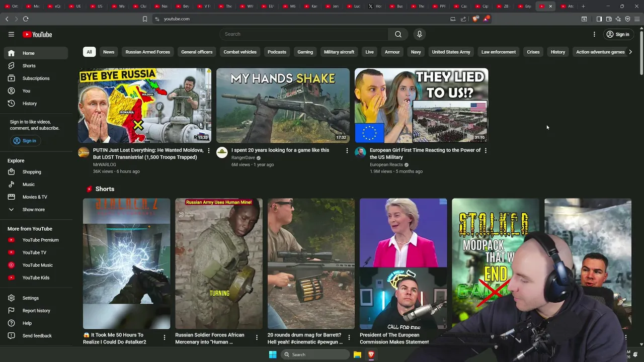Open YouTube Premium link
This screenshot has height=362, width=644.
pyautogui.click(x=36, y=240)
